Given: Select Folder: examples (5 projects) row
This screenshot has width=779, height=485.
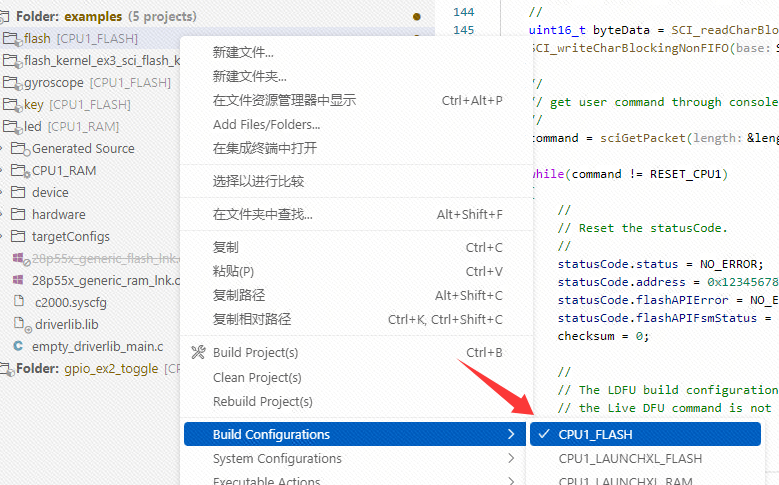Looking at the screenshot, I should 217,16.
